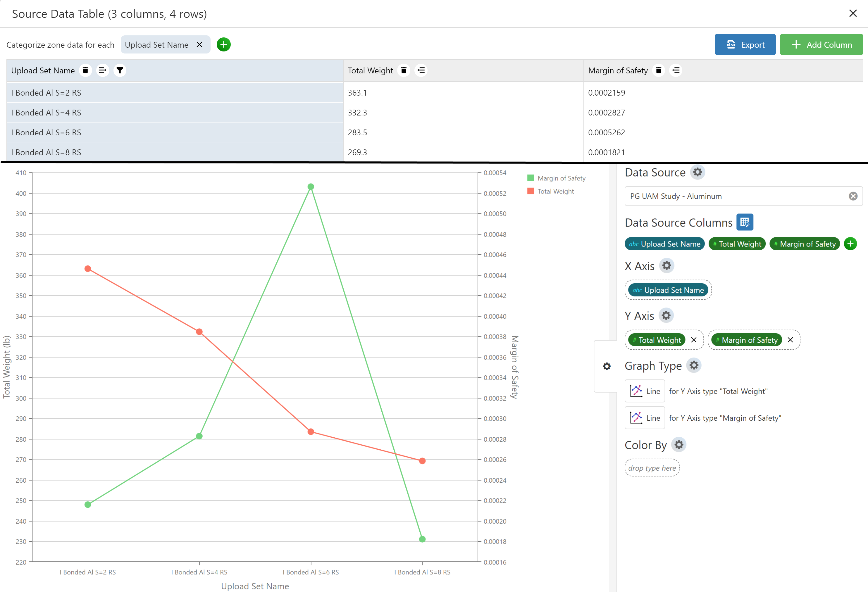Image resolution: width=868 pixels, height=592 pixels.
Task: Click red Total Weight legend swatch
Action: point(530,191)
